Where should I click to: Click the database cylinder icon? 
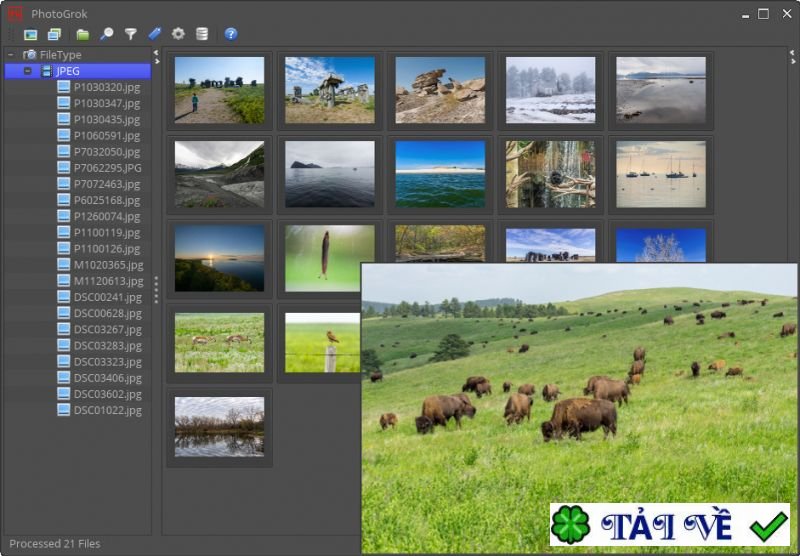pyautogui.click(x=202, y=34)
